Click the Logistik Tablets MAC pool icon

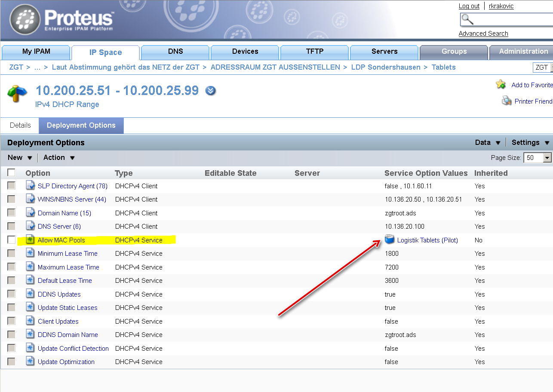click(x=390, y=239)
